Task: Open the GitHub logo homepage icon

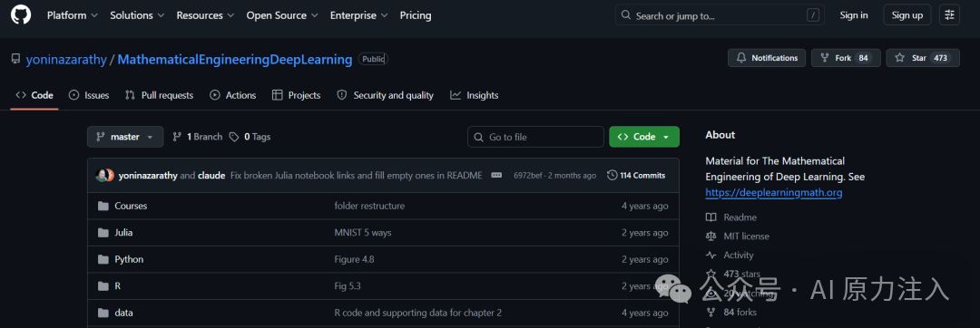Action: point(21,15)
